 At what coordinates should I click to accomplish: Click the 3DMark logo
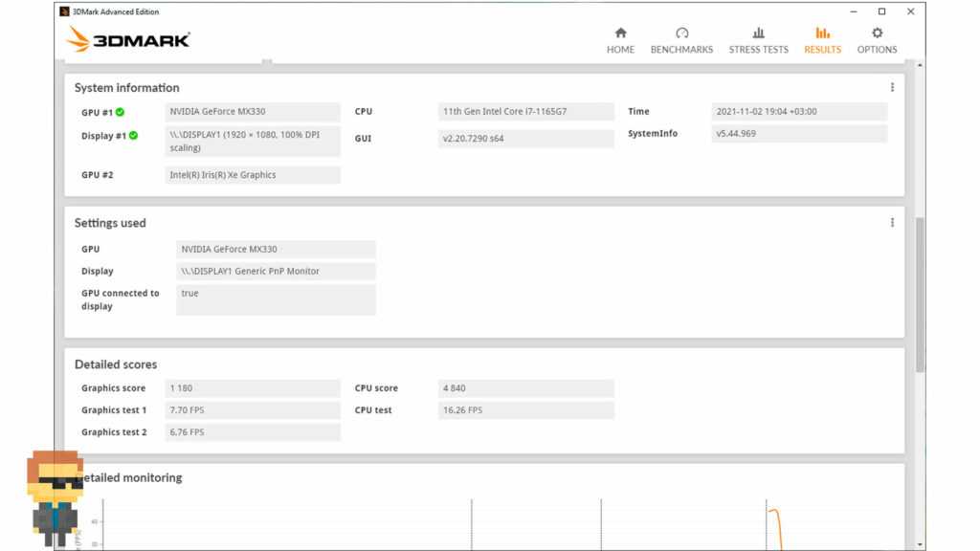[128, 39]
